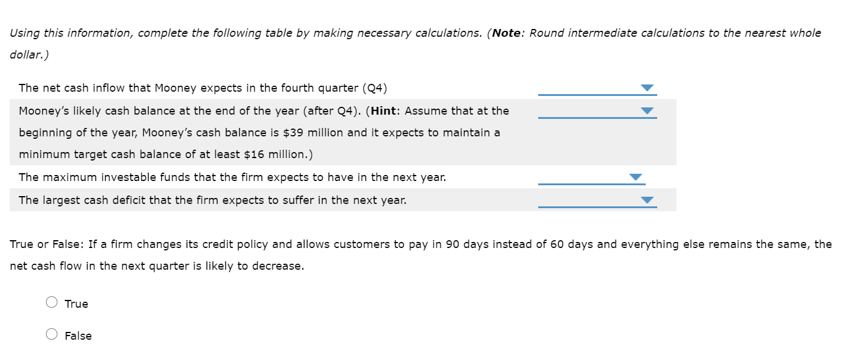Choose True for the credit policy question
This screenshot has height=353, width=868.
point(52,302)
